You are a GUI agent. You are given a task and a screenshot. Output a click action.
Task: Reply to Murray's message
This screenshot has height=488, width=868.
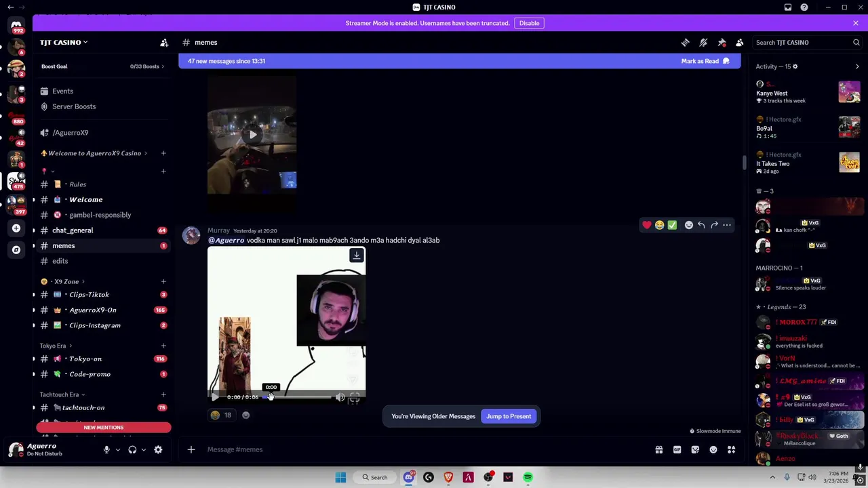[x=701, y=225]
